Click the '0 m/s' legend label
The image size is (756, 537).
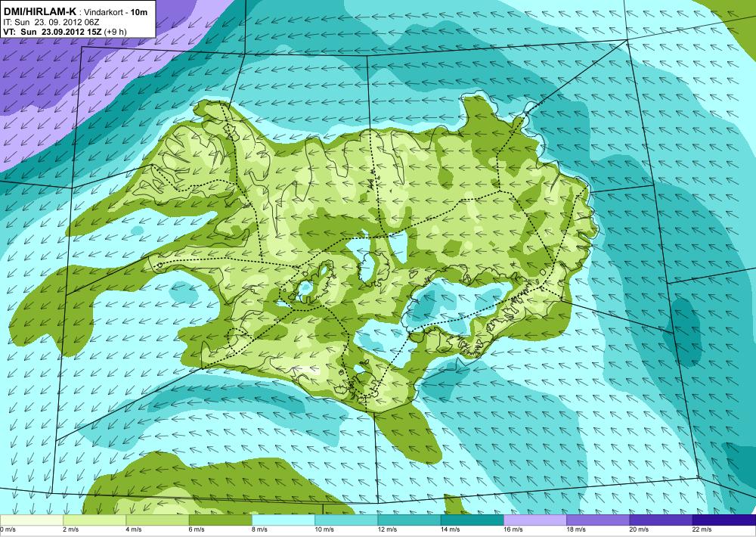(8, 529)
